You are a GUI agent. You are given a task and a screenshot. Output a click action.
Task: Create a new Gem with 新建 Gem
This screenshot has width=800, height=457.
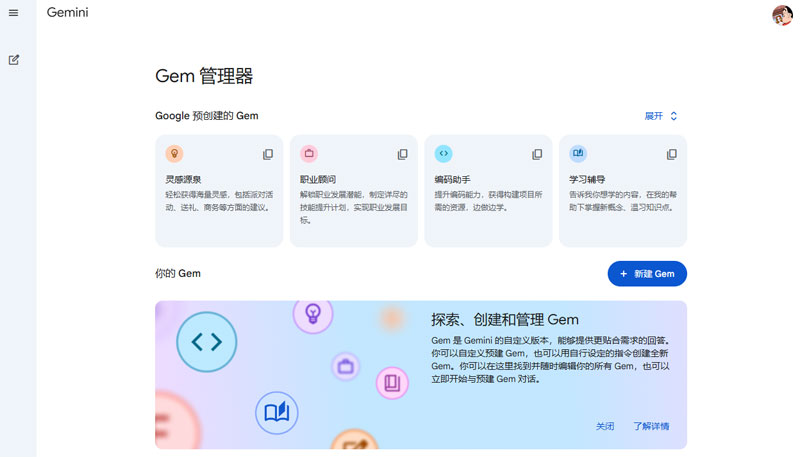click(647, 274)
